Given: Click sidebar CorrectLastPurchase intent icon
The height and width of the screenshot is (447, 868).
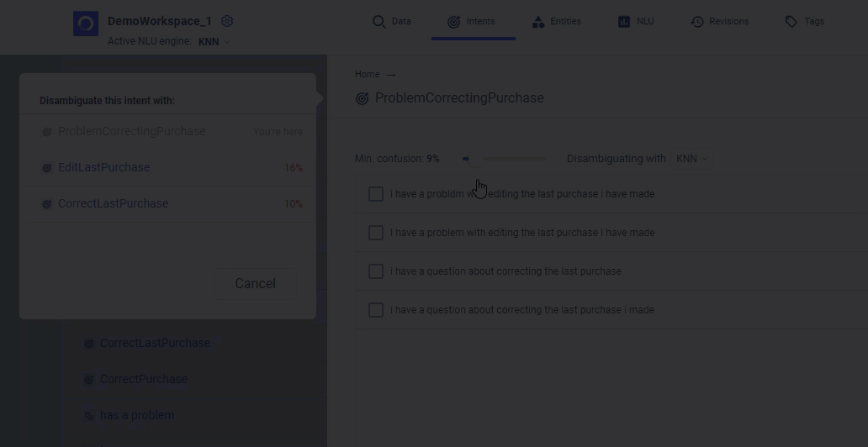Looking at the screenshot, I should (x=88, y=344).
